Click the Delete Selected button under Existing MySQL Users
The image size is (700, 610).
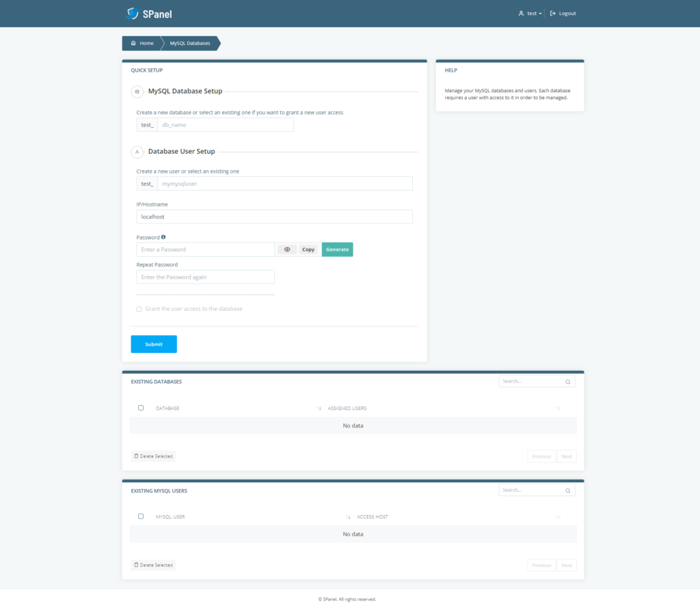click(x=153, y=565)
